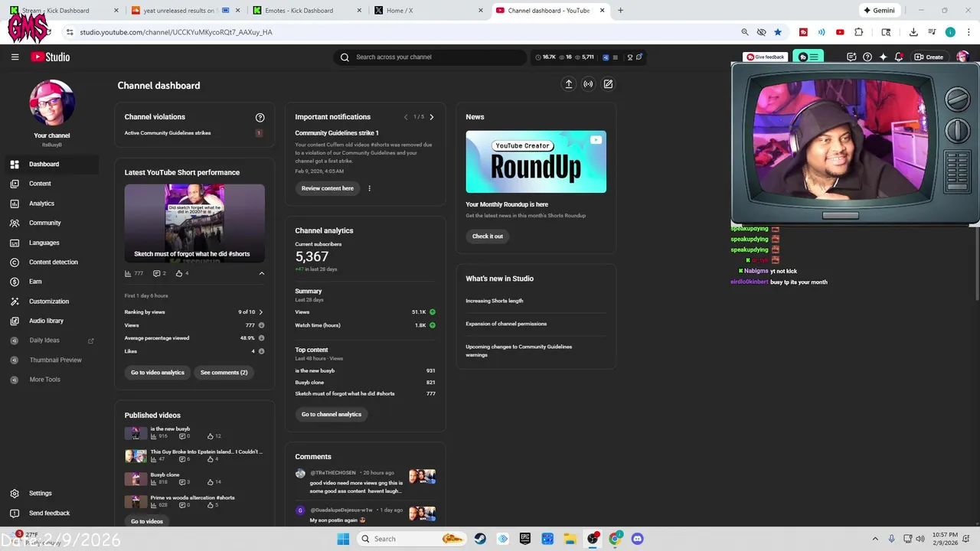Screen dimensions: 980x551
Task: Click the Create button
Action: coord(929,57)
